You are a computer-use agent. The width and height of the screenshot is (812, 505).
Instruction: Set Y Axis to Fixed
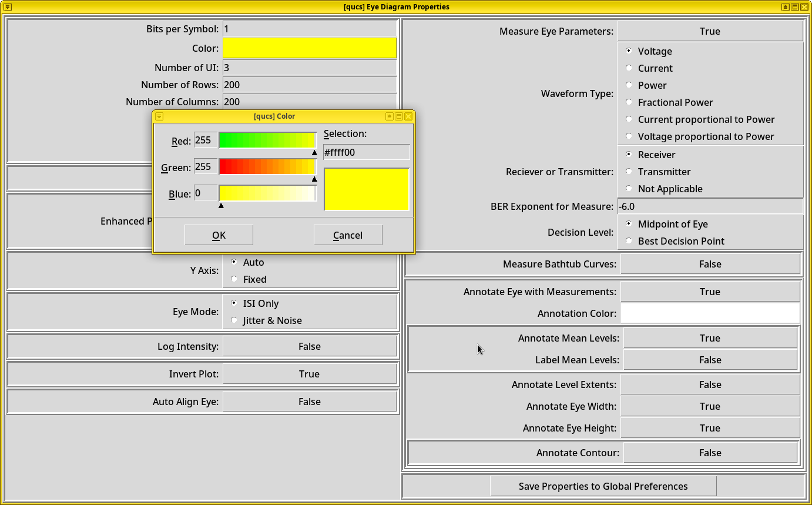234,279
